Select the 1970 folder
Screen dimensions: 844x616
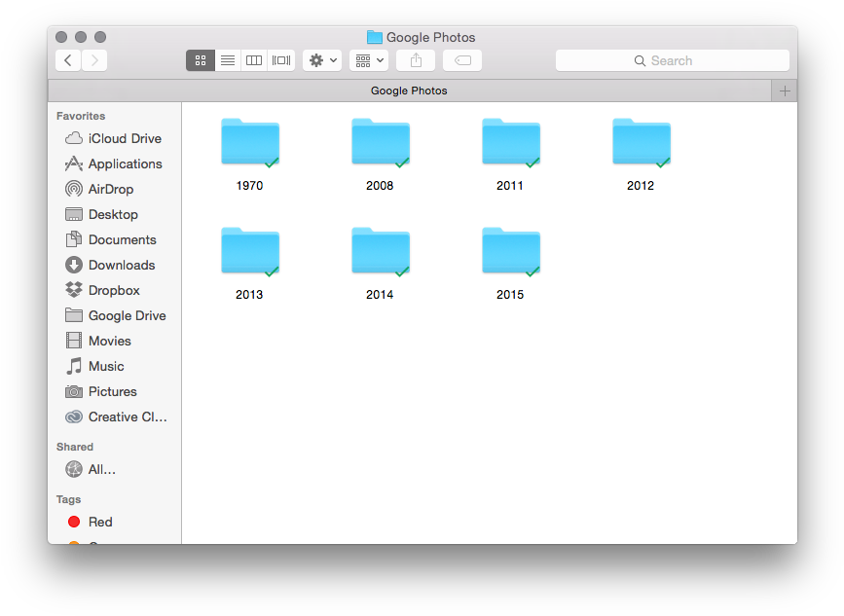pyautogui.click(x=249, y=146)
